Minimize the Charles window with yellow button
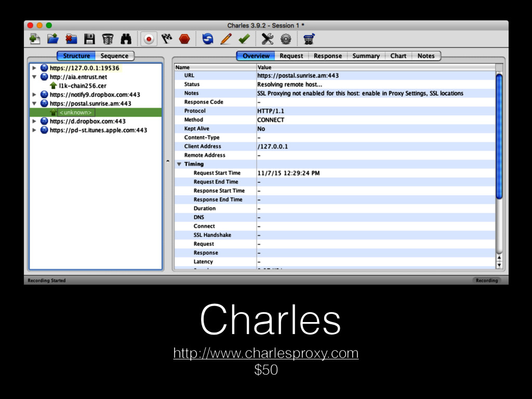This screenshot has width=532, height=399. [39, 25]
